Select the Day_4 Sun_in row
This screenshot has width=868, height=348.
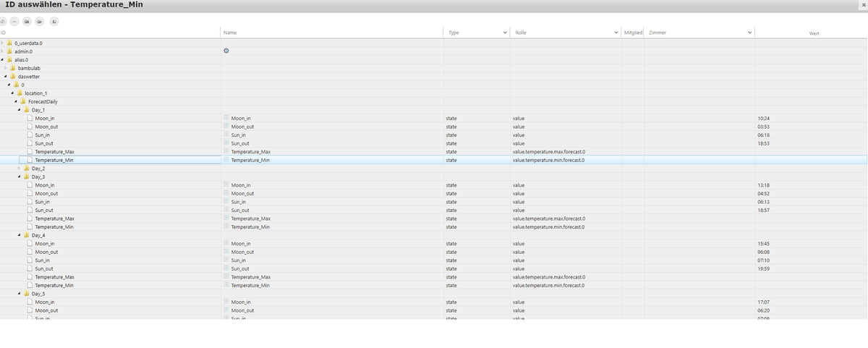434,260
